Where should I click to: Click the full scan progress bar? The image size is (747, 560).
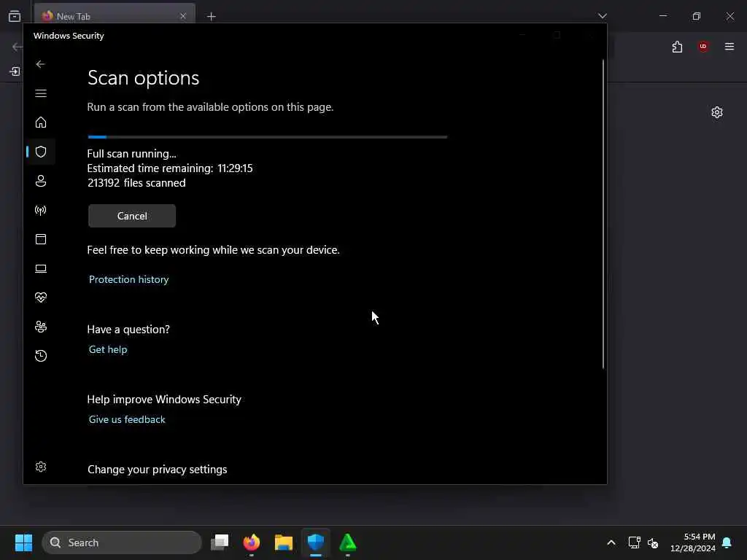(267, 137)
